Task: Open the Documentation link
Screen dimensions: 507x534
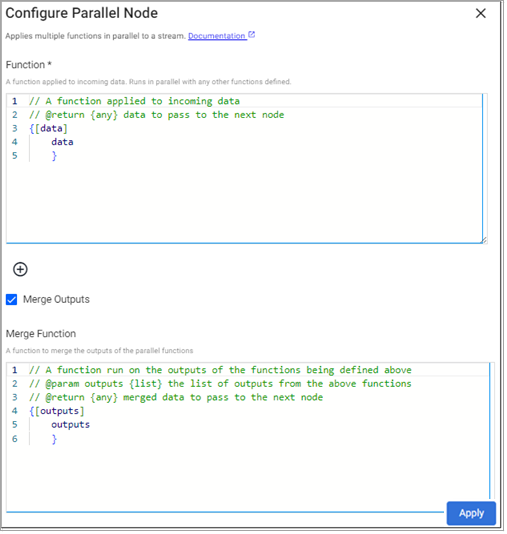Action: (217, 36)
